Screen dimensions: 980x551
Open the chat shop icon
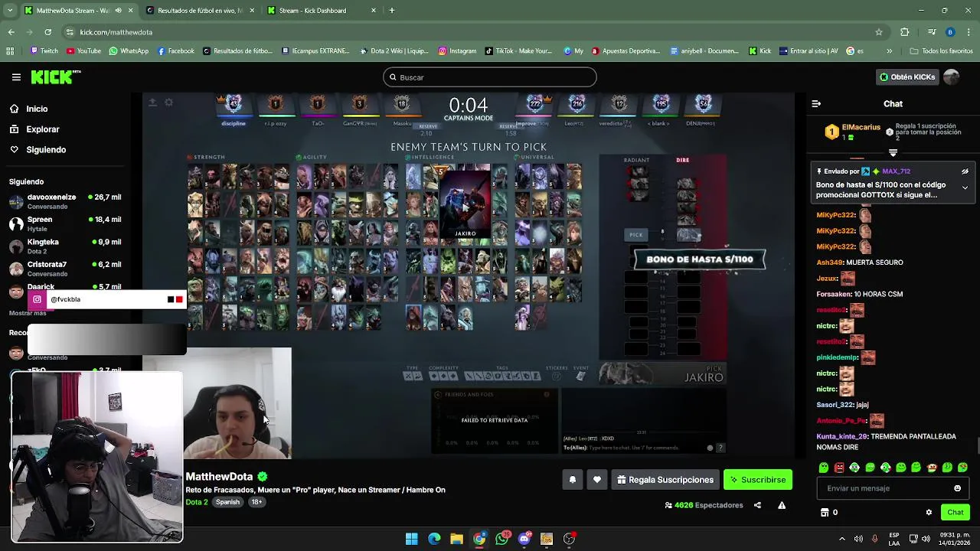point(825,513)
